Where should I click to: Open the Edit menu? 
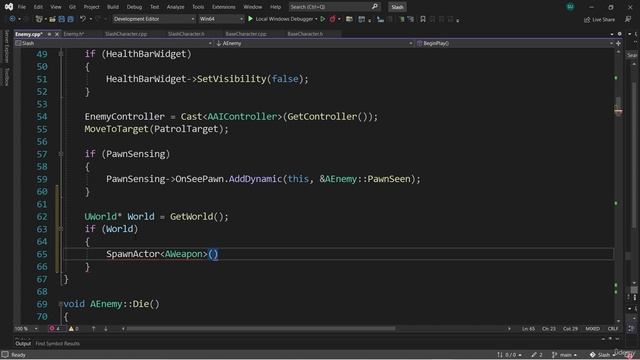tap(38, 7)
